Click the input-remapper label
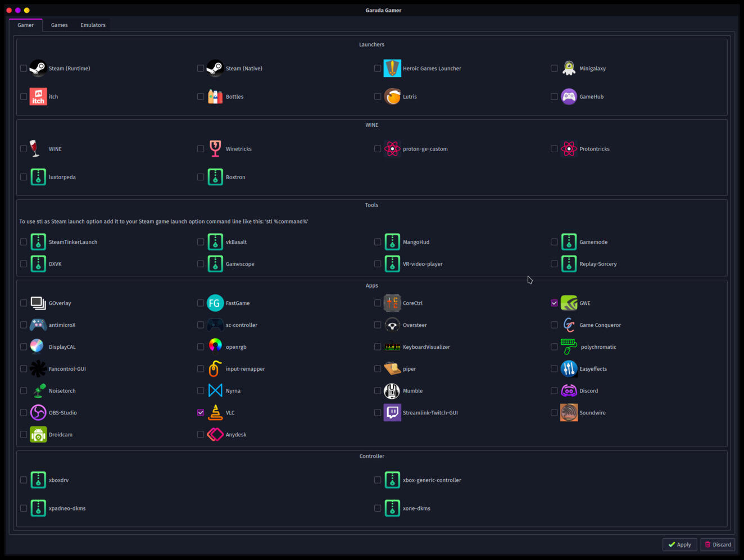The width and height of the screenshot is (744, 560). pyautogui.click(x=245, y=369)
